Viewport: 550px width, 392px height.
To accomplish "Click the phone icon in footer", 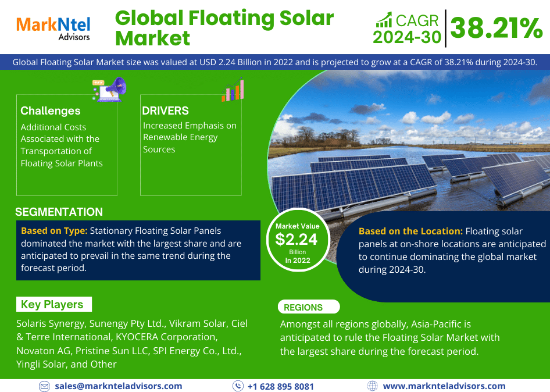I will 238,386.
